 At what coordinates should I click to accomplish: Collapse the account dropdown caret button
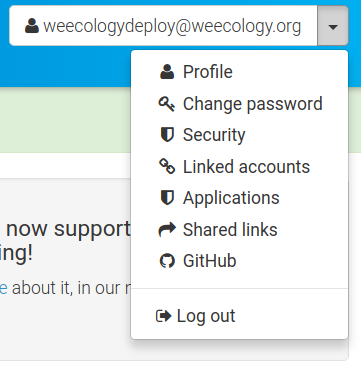333,26
